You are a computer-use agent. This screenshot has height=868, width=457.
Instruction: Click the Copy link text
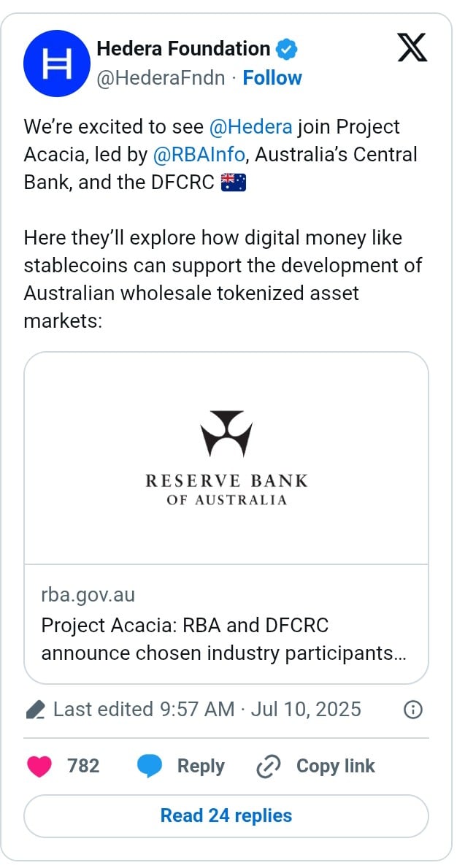pos(335,766)
